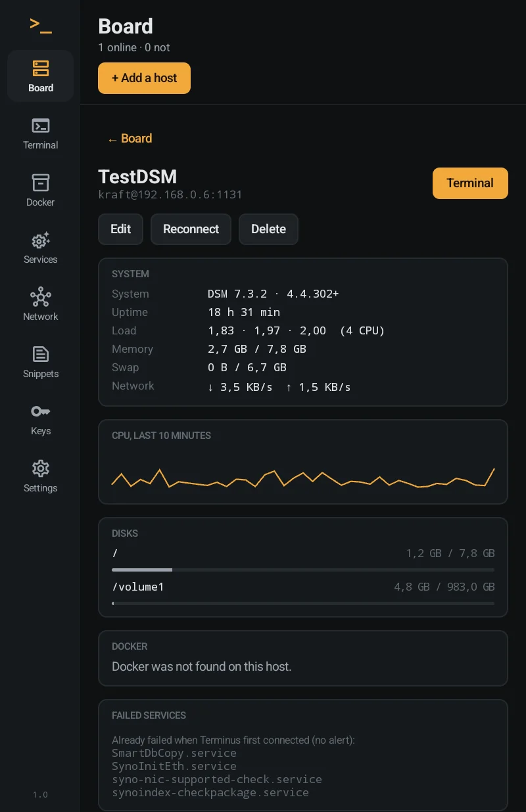Click the uptime value 18 h 31 min
The width and height of the screenshot is (526, 812).
click(244, 312)
